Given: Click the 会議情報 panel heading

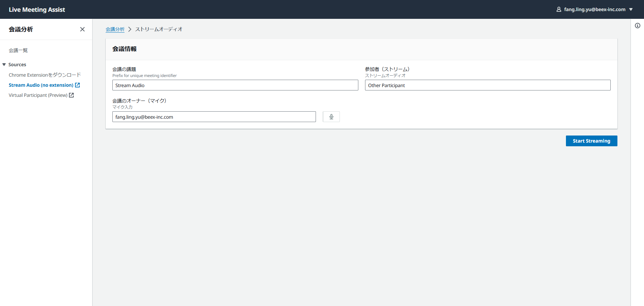Looking at the screenshot, I should coord(124,49).
